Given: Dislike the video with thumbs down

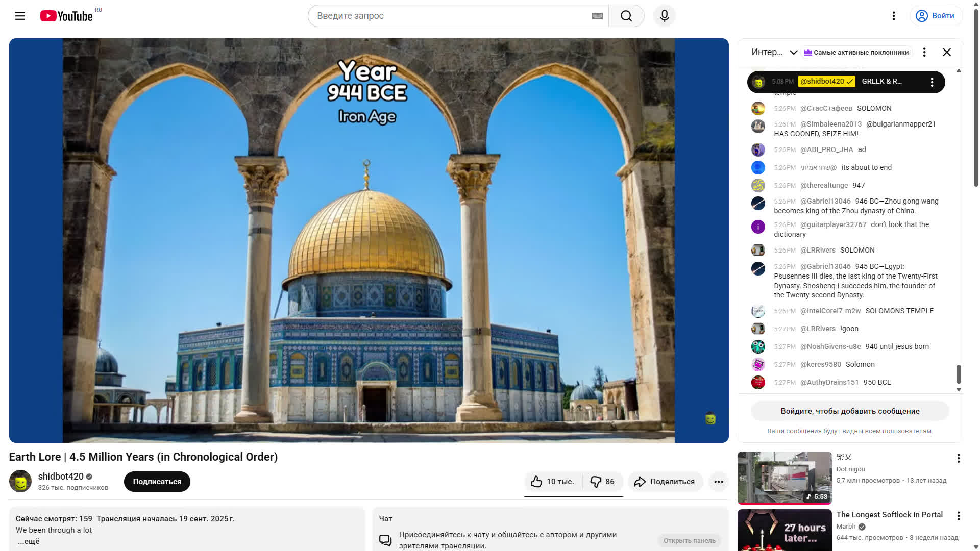Looking at the screenshot, I should pyautogui.click(x=603, y=482).
